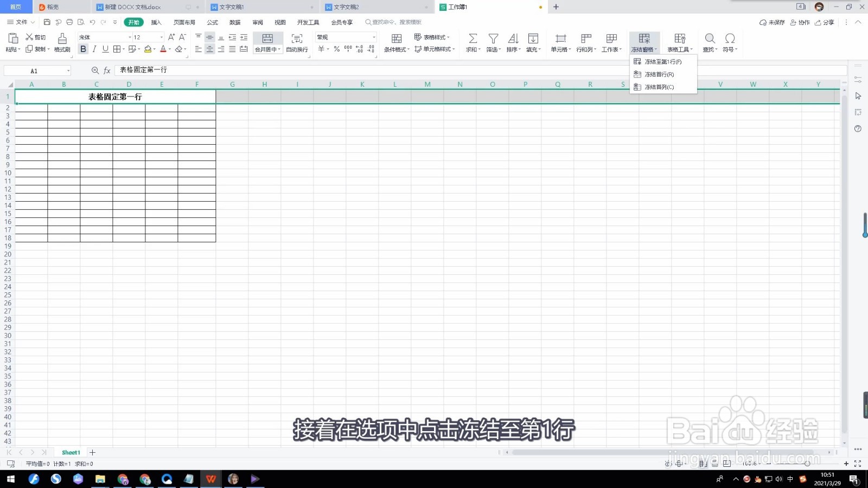The height and width of the screenshot is (488, 868).
Task: Use the 填充 fill tool
Action: click(x=531, y=42)
